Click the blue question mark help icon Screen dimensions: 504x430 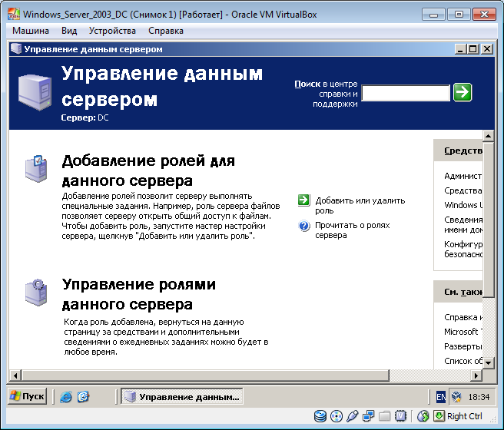coord(304,226)
